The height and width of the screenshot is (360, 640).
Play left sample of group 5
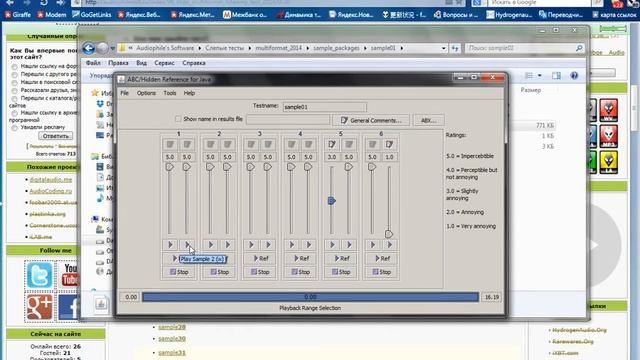[332, 245]
